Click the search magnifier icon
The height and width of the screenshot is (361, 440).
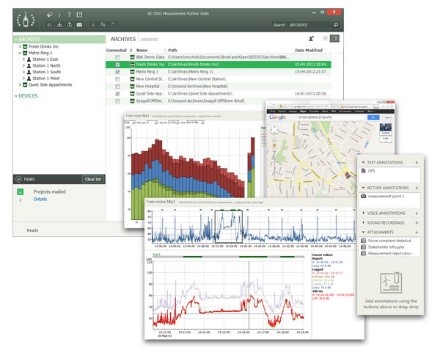[336, 25]
